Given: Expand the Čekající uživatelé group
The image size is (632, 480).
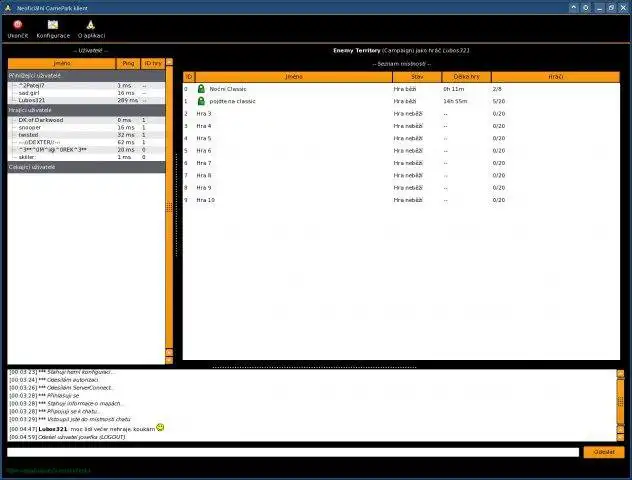Looking at the screenshot, I should [86, 167].
